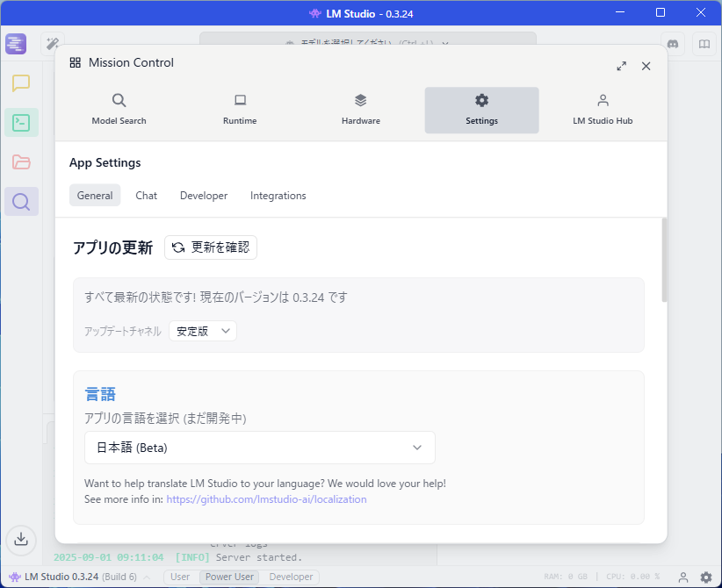Minimize the LM Studio window

620,12
